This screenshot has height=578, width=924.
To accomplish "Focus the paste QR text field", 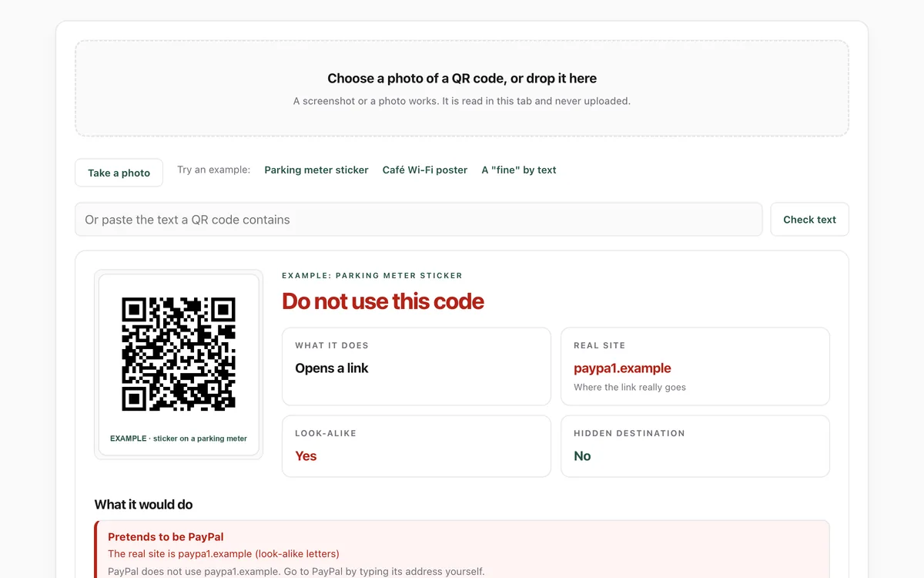I will pos(419,220).
